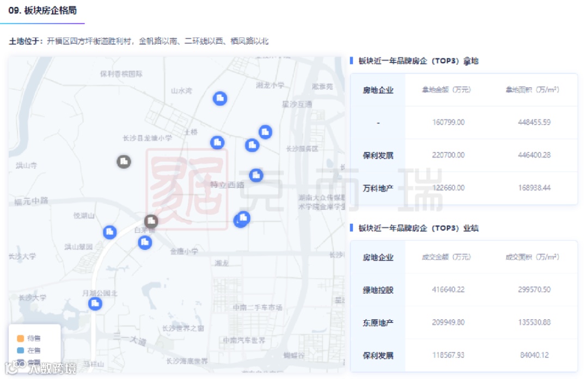Click the value 122660.00

pos(448,188)
